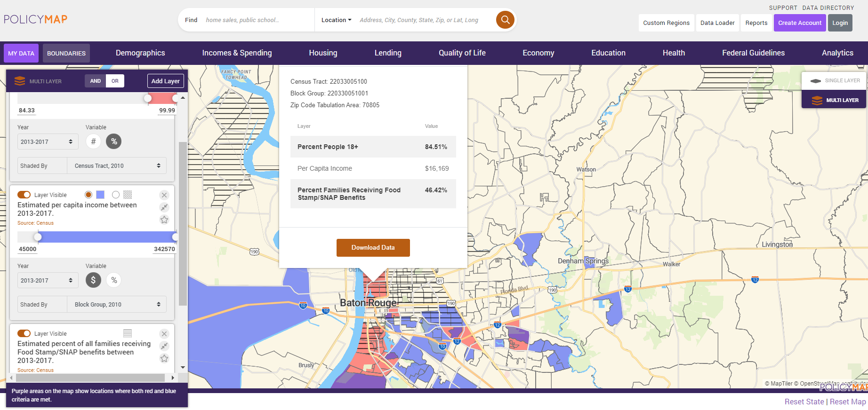Open the Analytics menu
The height and width of the screenshot is (410, 868).
click(837, 53)
